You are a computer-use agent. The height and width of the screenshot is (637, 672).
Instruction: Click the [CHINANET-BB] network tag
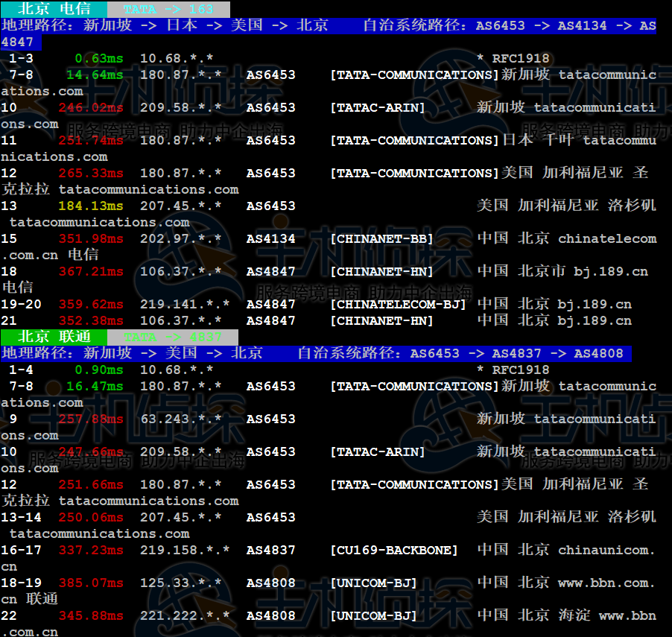pyautogui.click(x=381, y=238)
